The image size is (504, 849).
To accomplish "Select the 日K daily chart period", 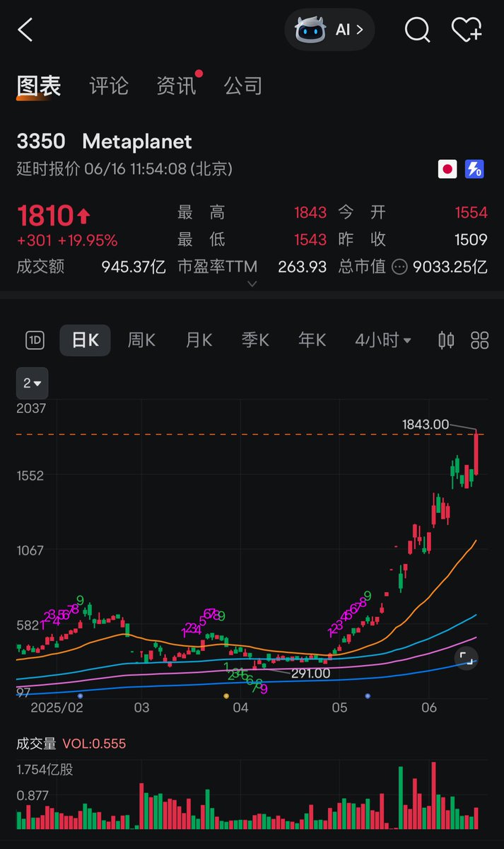I will (x=85, y=340).
